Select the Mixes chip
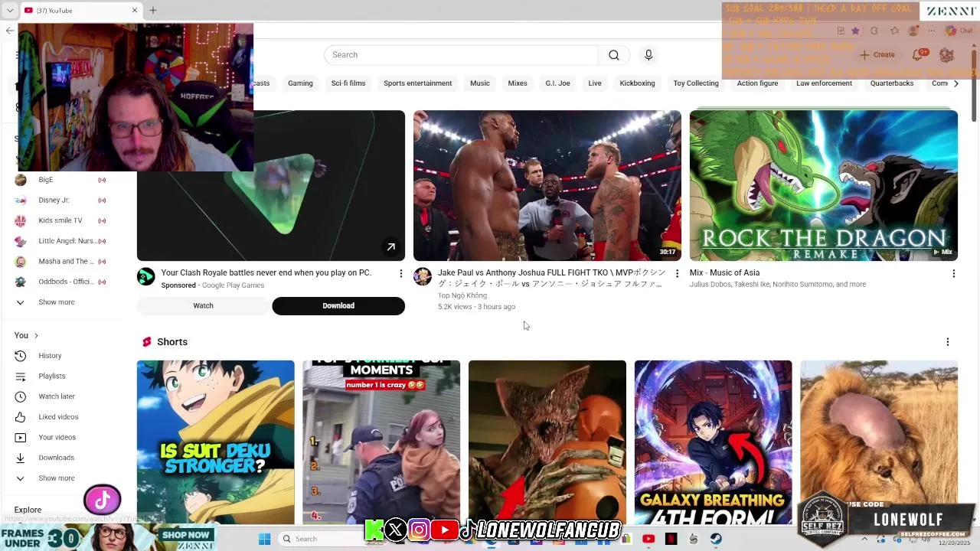The height and width of the screenshot is (551, 980). (518, 83)
